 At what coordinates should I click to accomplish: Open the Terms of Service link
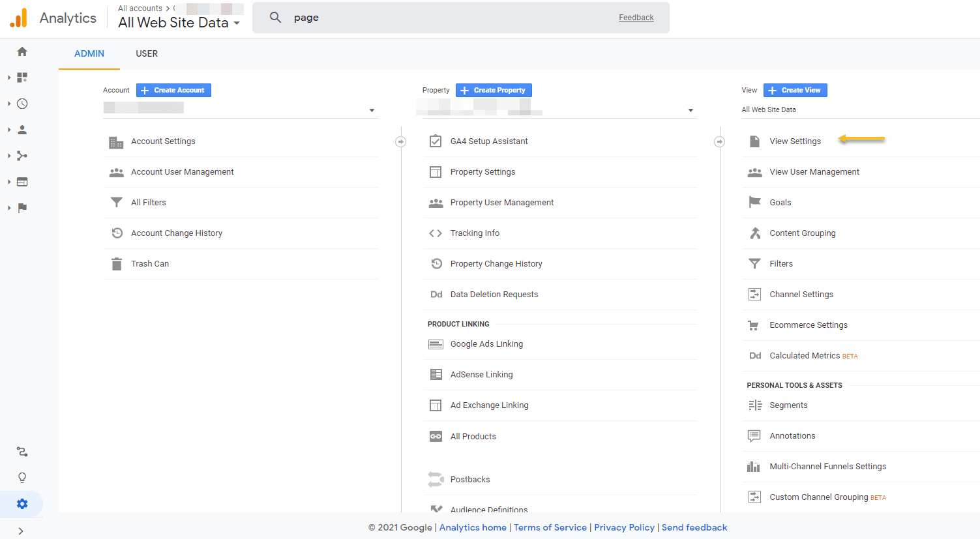pos(550,527)
